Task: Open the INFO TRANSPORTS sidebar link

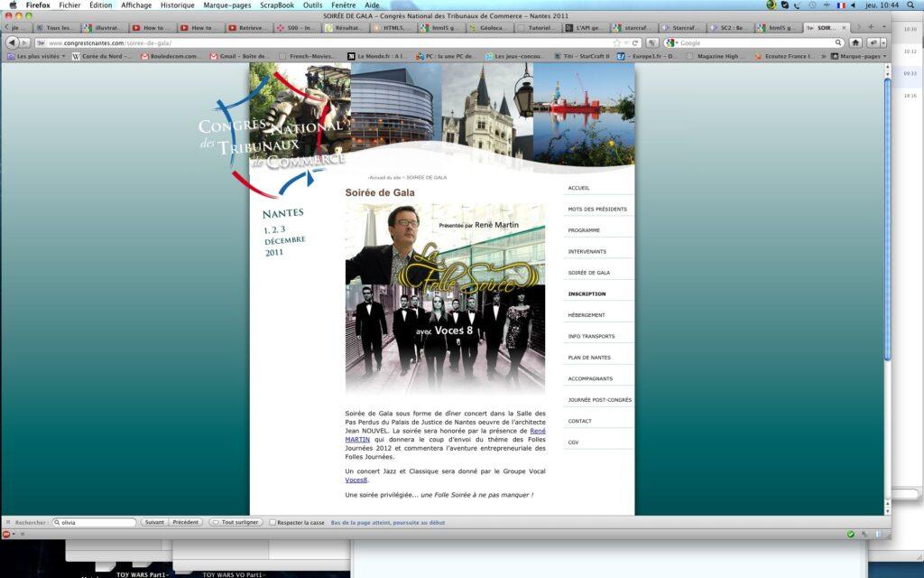Action: tap(591, 336)
